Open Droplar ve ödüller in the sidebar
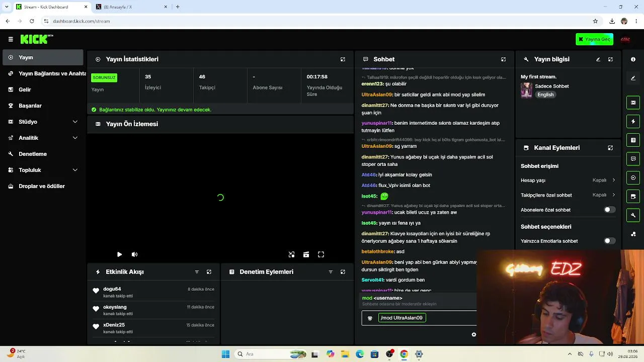This screenshot has height=362, width=644. point(43,186)
